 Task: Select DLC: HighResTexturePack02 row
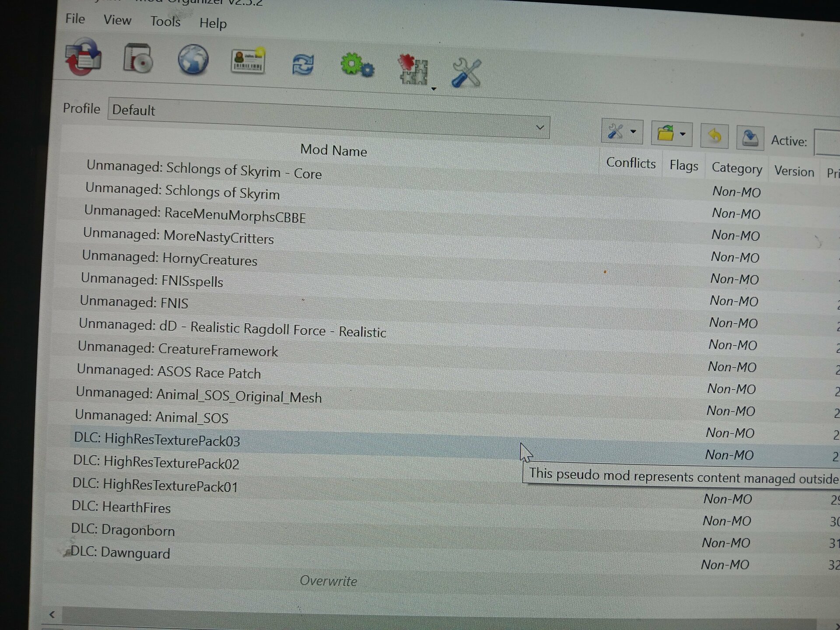156,462
